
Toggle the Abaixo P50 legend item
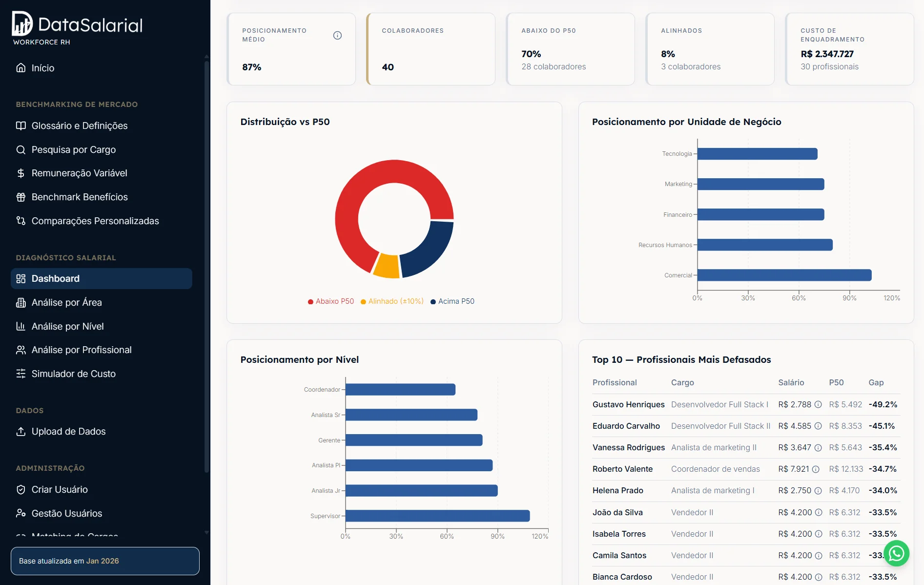click(331, 301)
